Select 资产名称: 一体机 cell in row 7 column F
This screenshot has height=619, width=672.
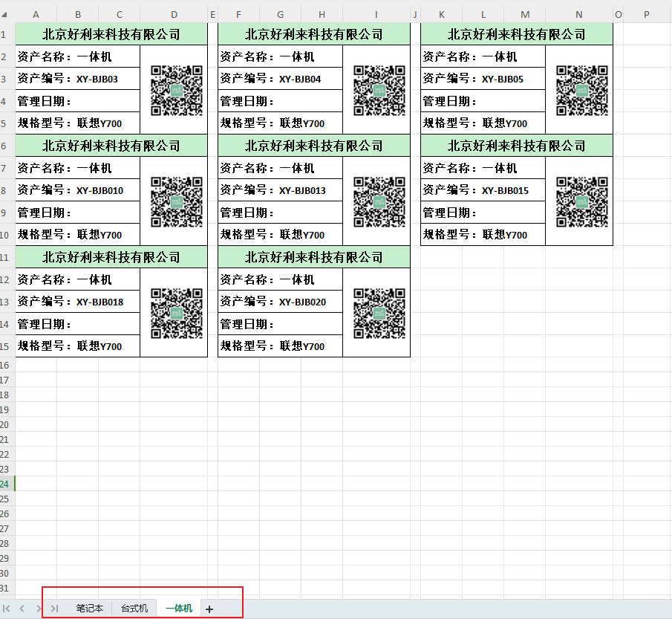[280, 168]
